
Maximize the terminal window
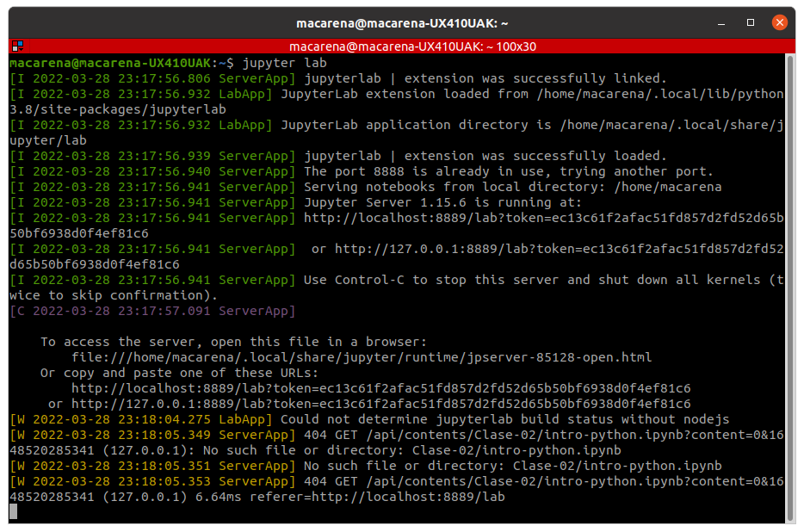[750, 22]
